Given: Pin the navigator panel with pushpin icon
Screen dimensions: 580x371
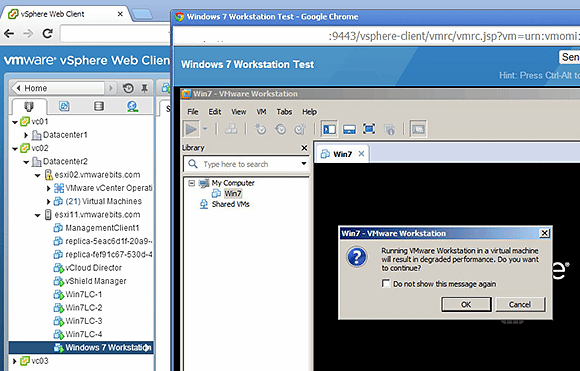Looking at the screenshot, I should [x=145, y=88].
